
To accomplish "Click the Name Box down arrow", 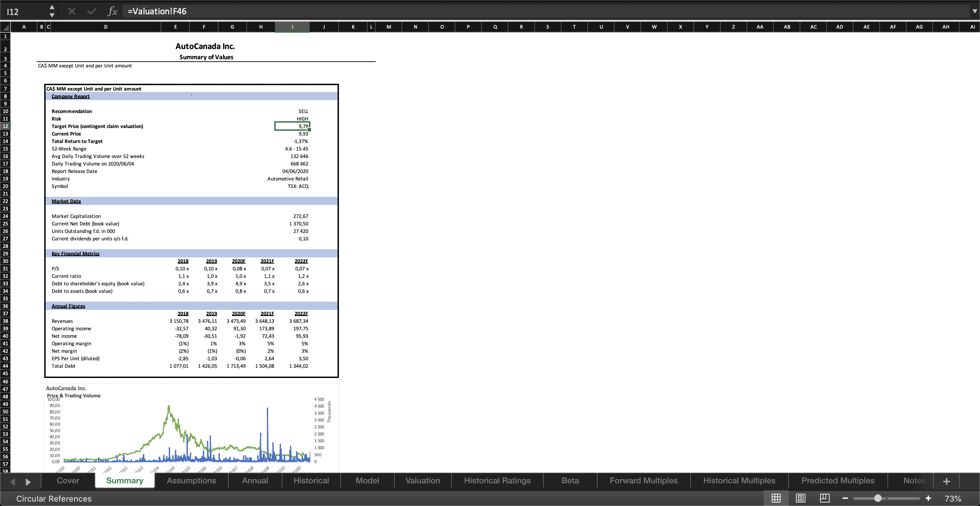I will coord(52,15).
